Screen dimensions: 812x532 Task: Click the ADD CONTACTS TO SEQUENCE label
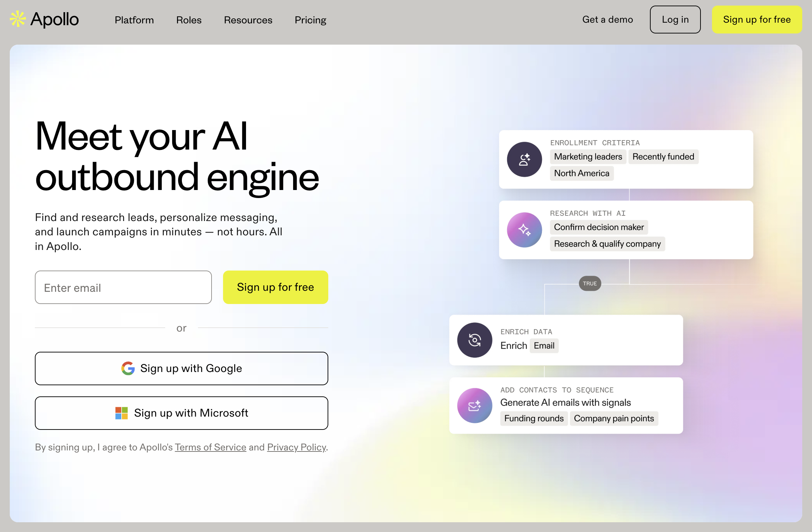pyautogui.click(x=557, y=390)
